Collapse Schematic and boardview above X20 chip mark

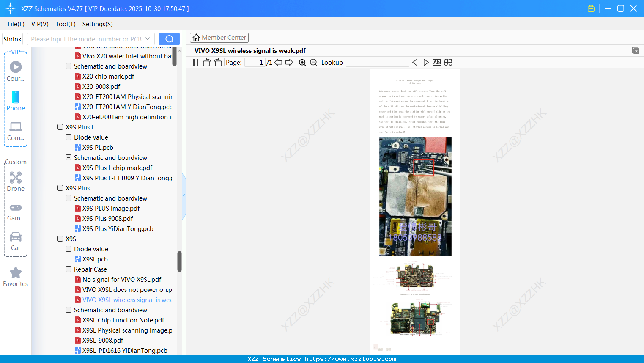(x=69, y=66)
